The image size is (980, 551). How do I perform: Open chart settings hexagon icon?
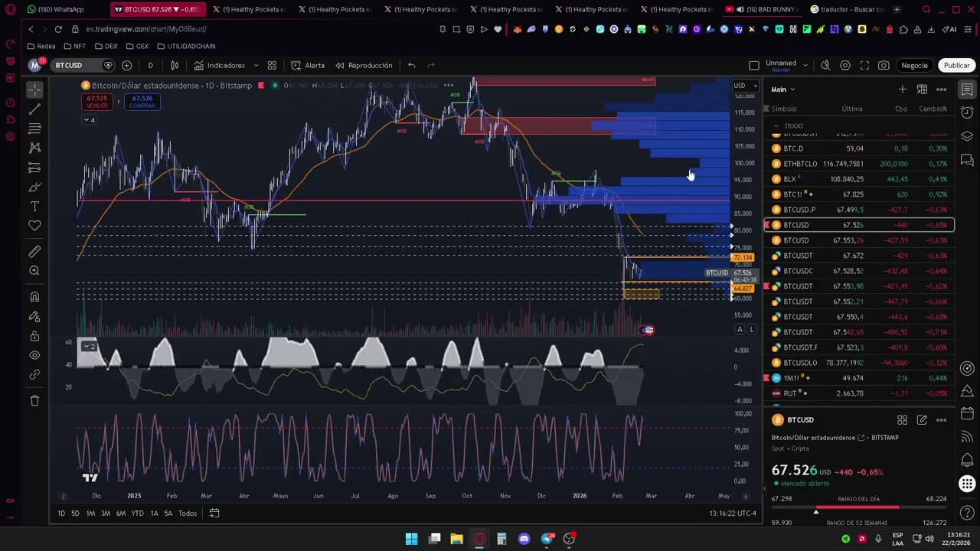coord(845,65)
